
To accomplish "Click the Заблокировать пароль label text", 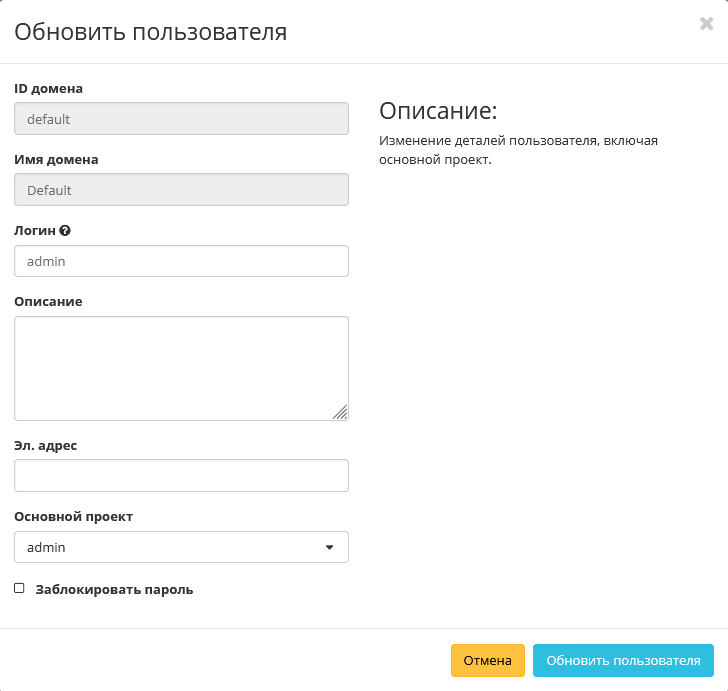I will [x=114, y=590].
